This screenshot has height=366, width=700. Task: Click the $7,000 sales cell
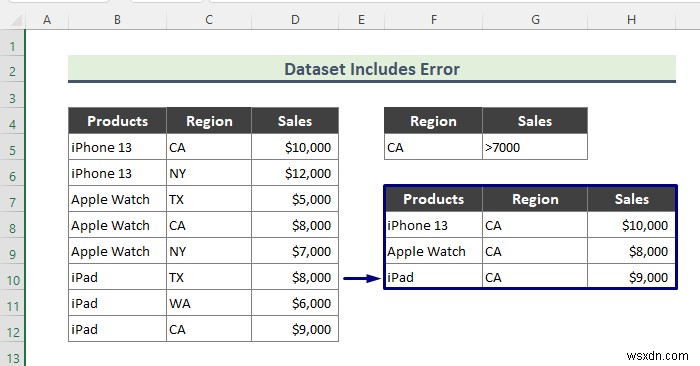pos(295,251)
